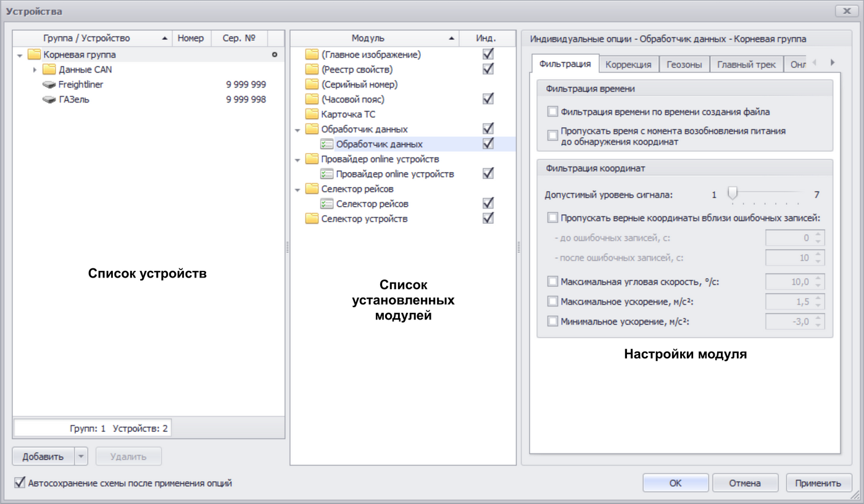This screenshot has height=504, width=864.
Task: Sort modules by Модуль column header
Action: click(x=375, y=38)
